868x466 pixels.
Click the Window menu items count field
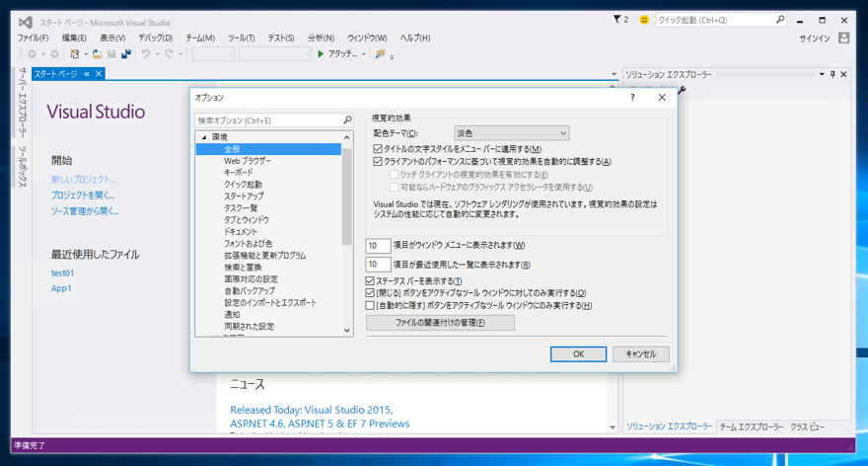pyautogui.click(x=378, y=246)
